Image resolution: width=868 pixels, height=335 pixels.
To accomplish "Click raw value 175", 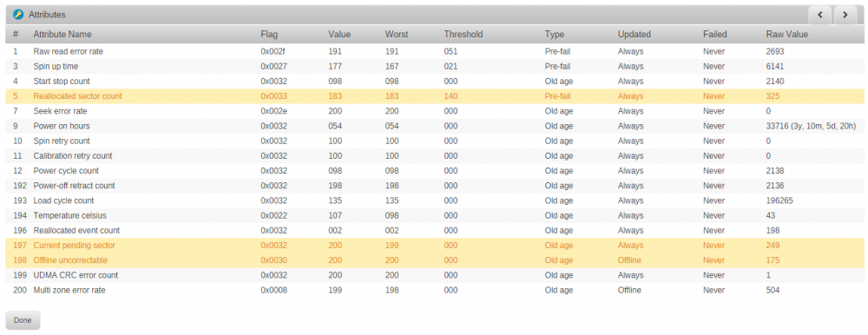I will pos(773,260).
